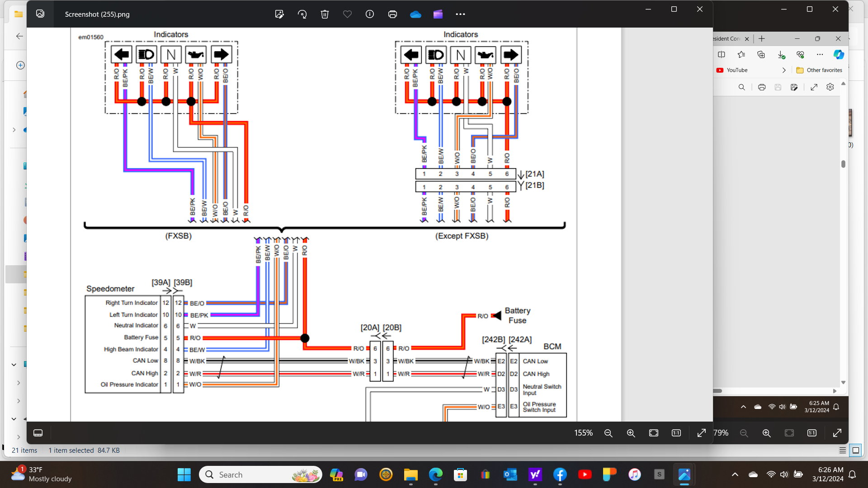Expand the favorites bar overflow chevron

click(784, 70)
